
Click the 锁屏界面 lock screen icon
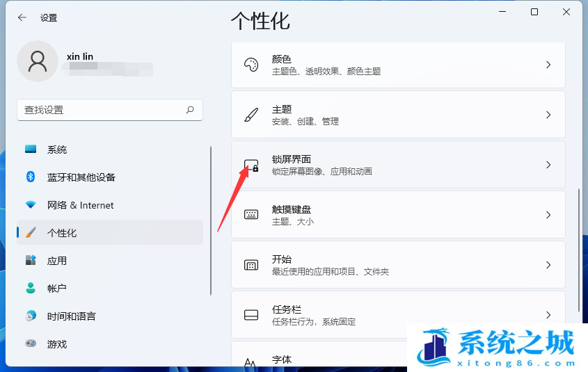[251, 165]
